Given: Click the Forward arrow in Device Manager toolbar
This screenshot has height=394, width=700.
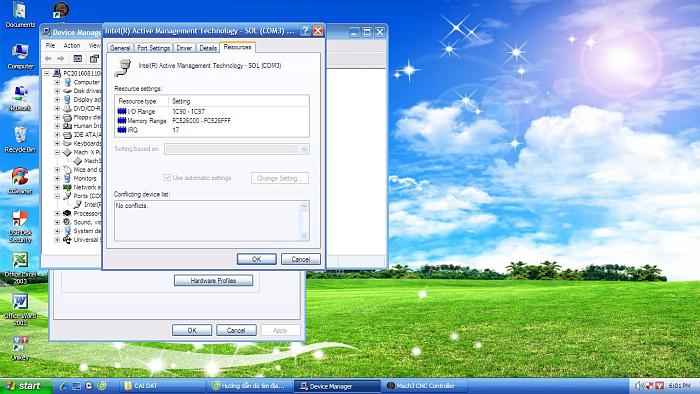Looking at the screenshot, I should [61, 58].
